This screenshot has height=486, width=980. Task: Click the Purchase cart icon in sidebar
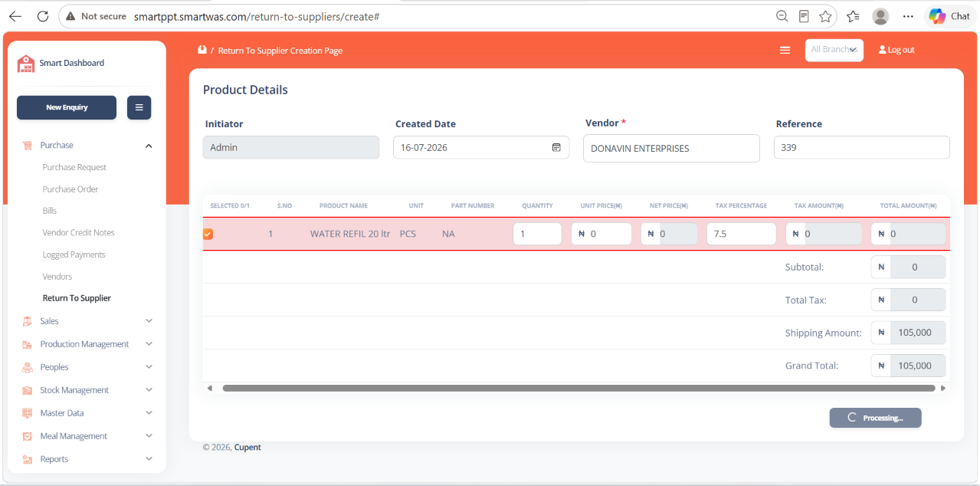tap(28, 146)
